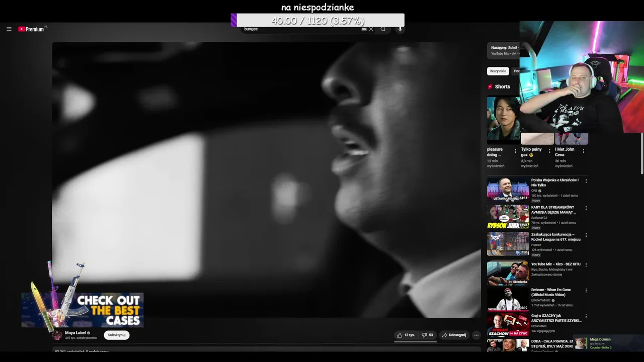Open 'KARY DLA STREAMERÓW?' video title
The height and width of the screenshot is (362, 644).
(553, 210)
